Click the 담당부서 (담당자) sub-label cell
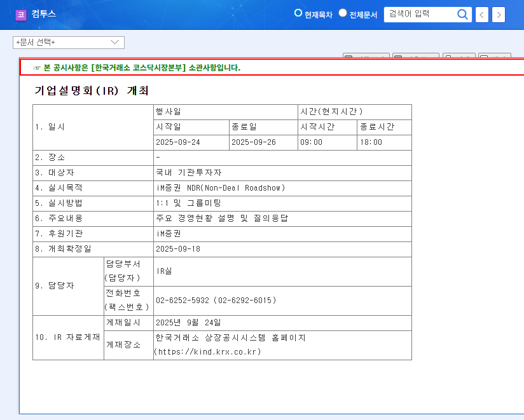This screenshot has height=420, width=524. pyautogui.click(x=128, y=271)
